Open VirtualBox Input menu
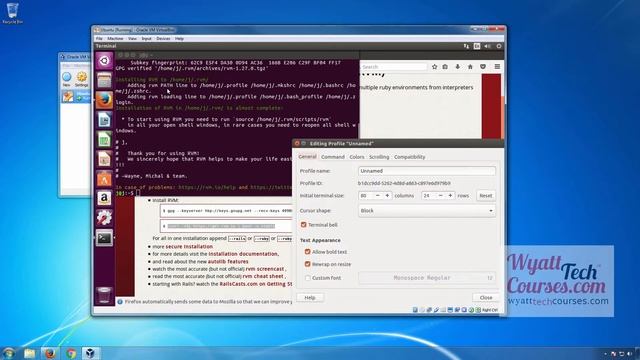Viewport: 640px width, 360px height. pyautogui.click(x=147, y=38)
